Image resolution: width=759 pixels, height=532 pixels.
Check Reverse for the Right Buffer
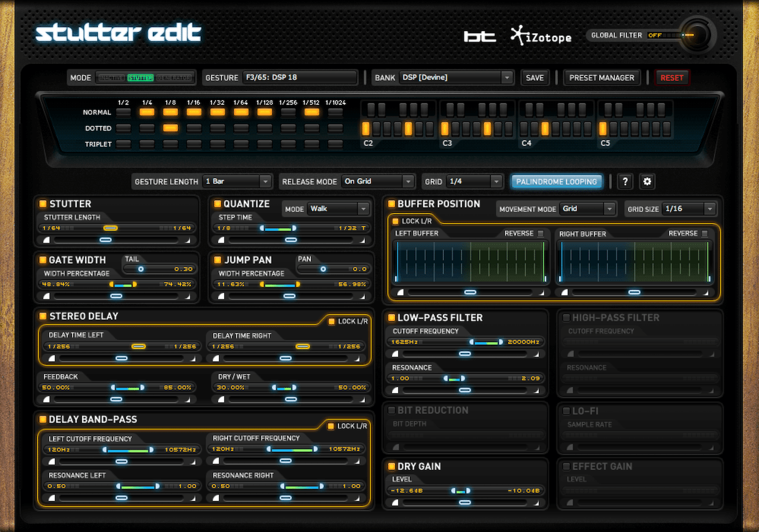[705, 234]
